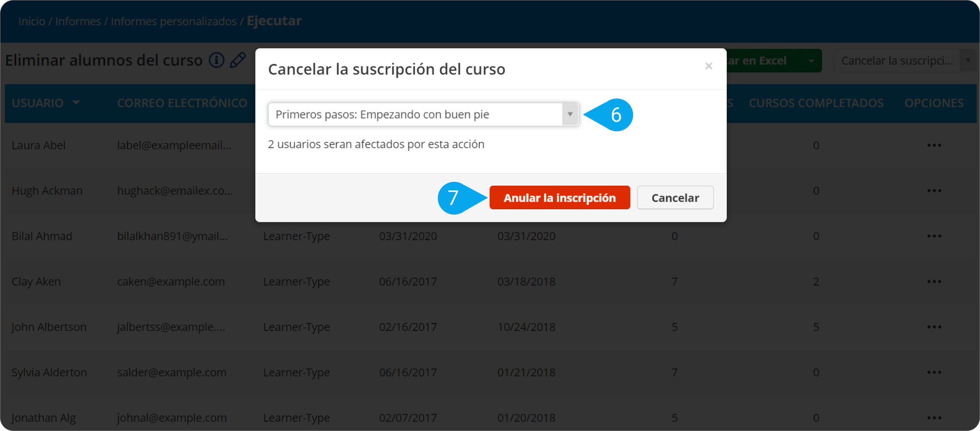Open options menu for Hugh Ackman row

pyautogui.click(x=934, y=191)
